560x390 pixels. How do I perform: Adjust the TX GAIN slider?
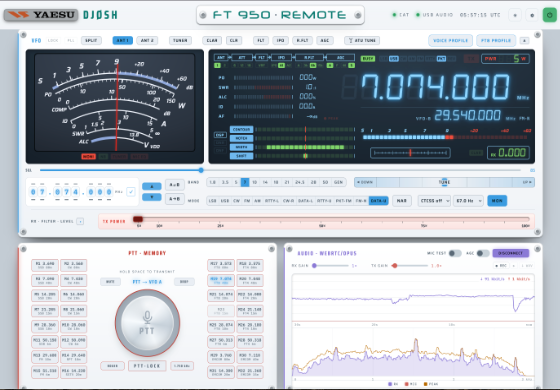coord(395,266)
